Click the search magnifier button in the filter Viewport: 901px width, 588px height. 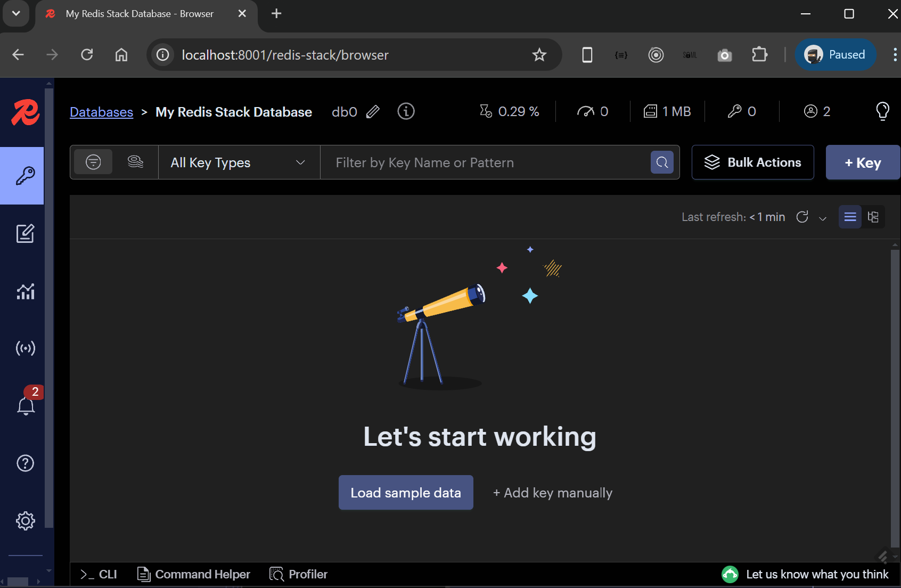(662, 162)
